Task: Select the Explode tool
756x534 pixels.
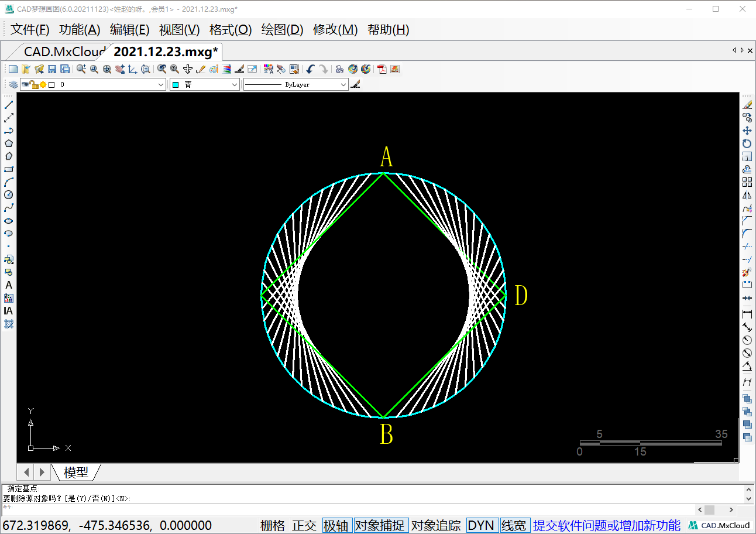Action: click(747, 272)
